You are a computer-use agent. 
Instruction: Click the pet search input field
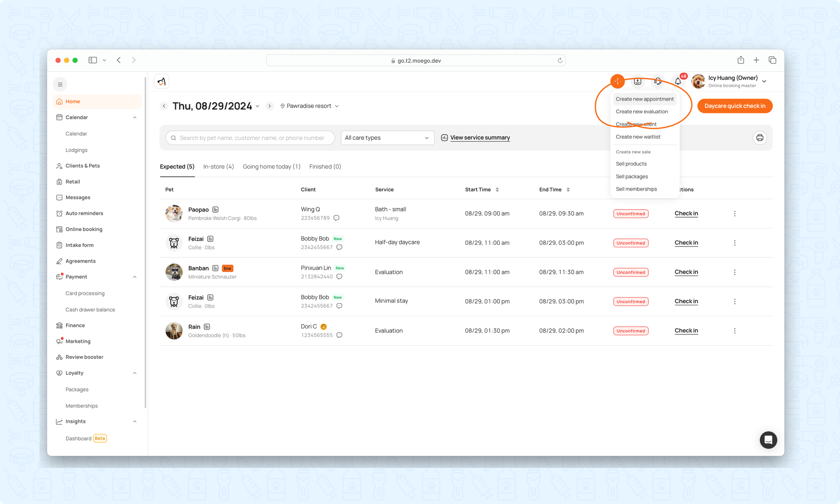[251, 138]
